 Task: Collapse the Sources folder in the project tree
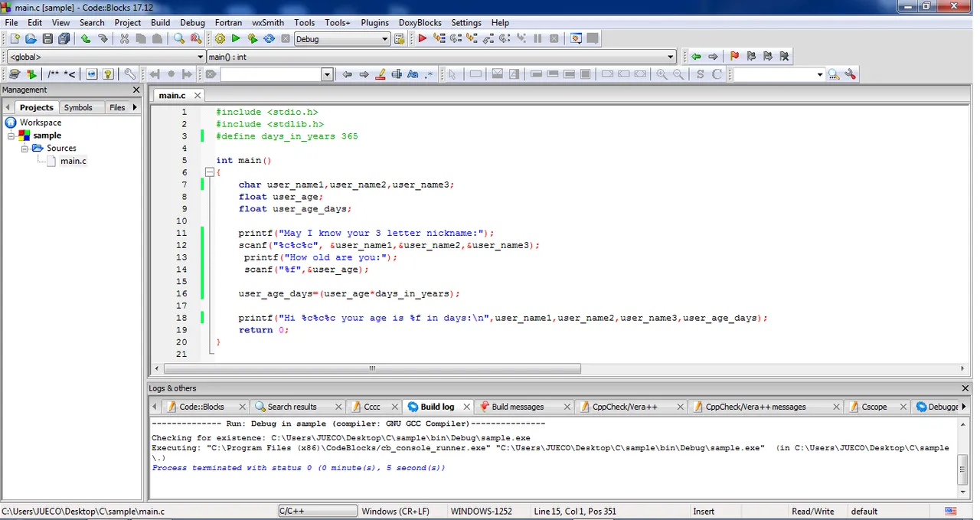[24, 148]
